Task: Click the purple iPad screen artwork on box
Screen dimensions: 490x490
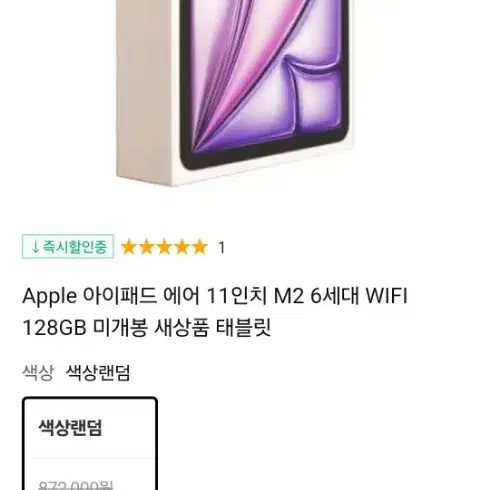Action: click(x=264, y=77)
